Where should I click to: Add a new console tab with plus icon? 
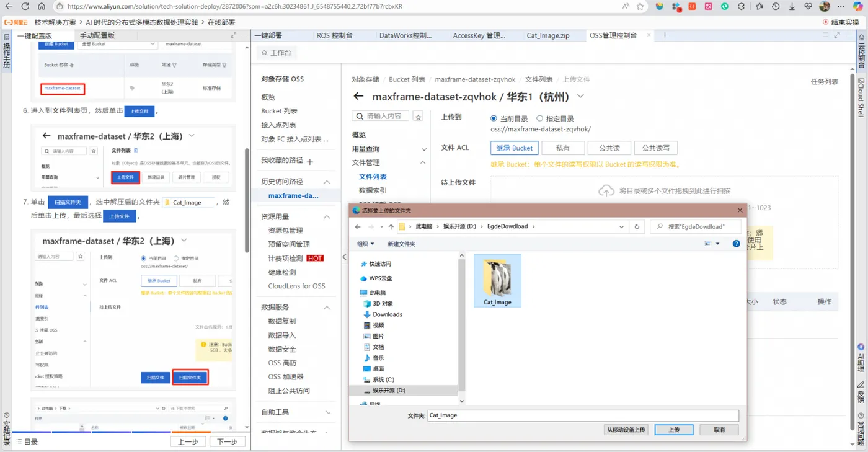(x=665, y=35)
